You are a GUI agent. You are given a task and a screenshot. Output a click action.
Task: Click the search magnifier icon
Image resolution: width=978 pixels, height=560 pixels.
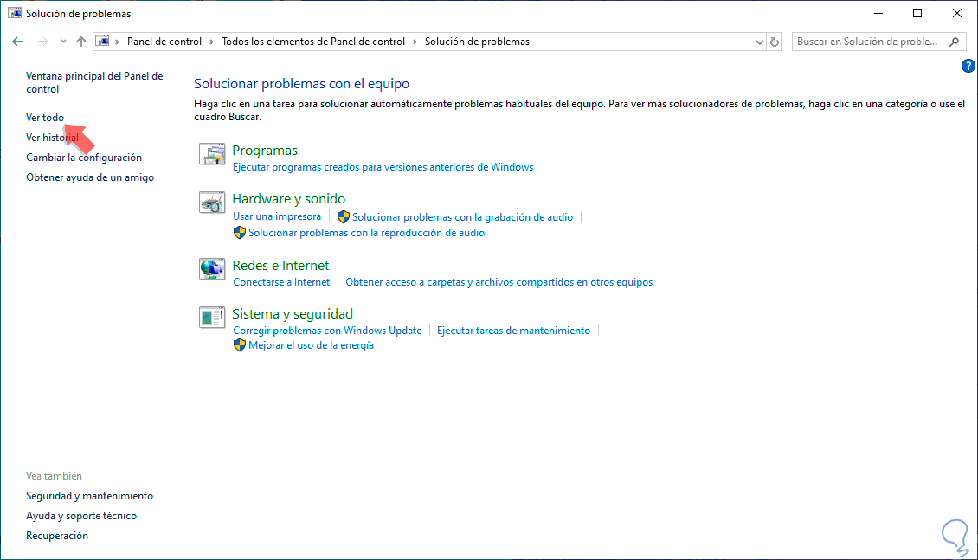coord(955,42)
